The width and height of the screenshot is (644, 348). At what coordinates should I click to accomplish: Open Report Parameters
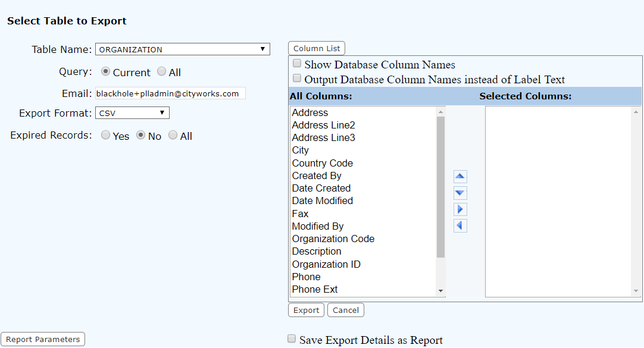[43, 339]
